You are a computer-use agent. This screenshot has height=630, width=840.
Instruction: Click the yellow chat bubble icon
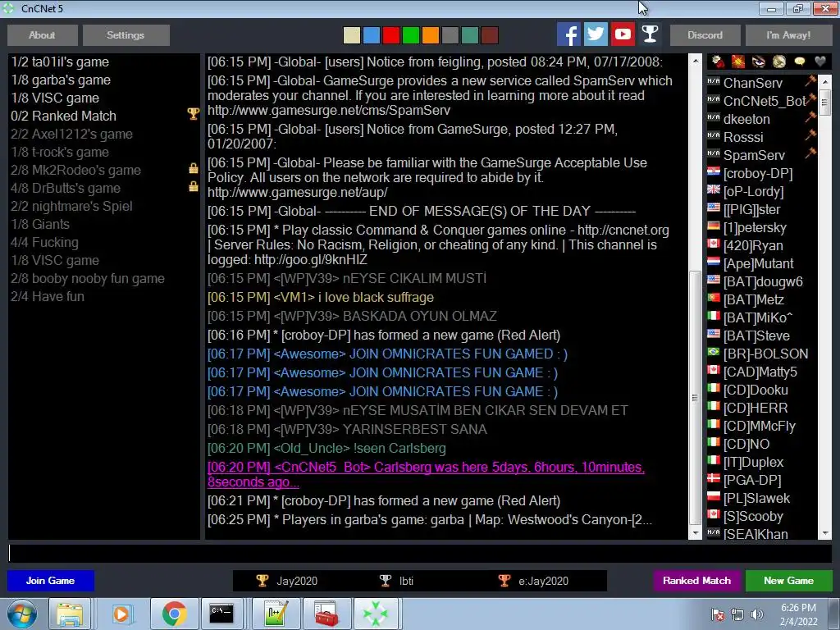pos(799,62)
